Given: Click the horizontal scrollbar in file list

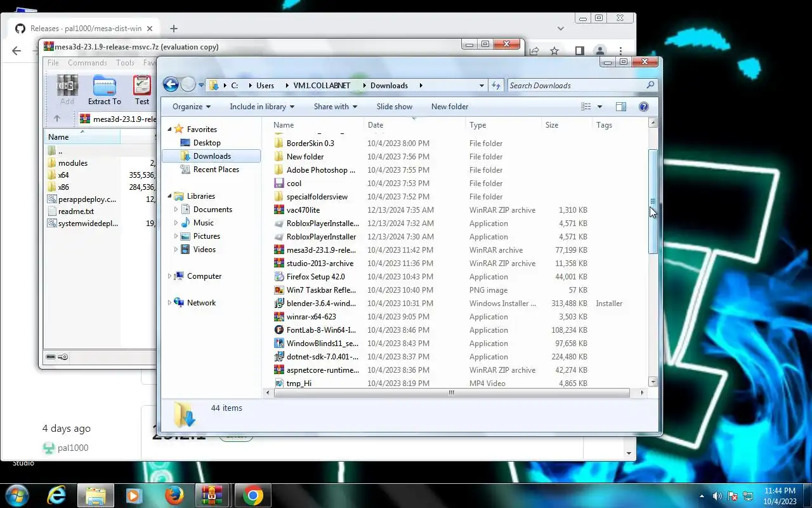Looking at the screenshot, I should click(x=452, y=392).
